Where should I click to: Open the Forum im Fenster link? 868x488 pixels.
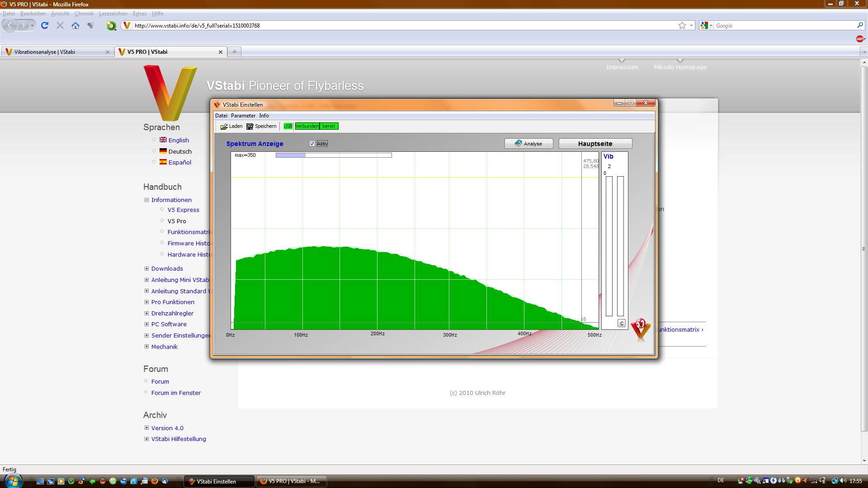click(176, 393)
